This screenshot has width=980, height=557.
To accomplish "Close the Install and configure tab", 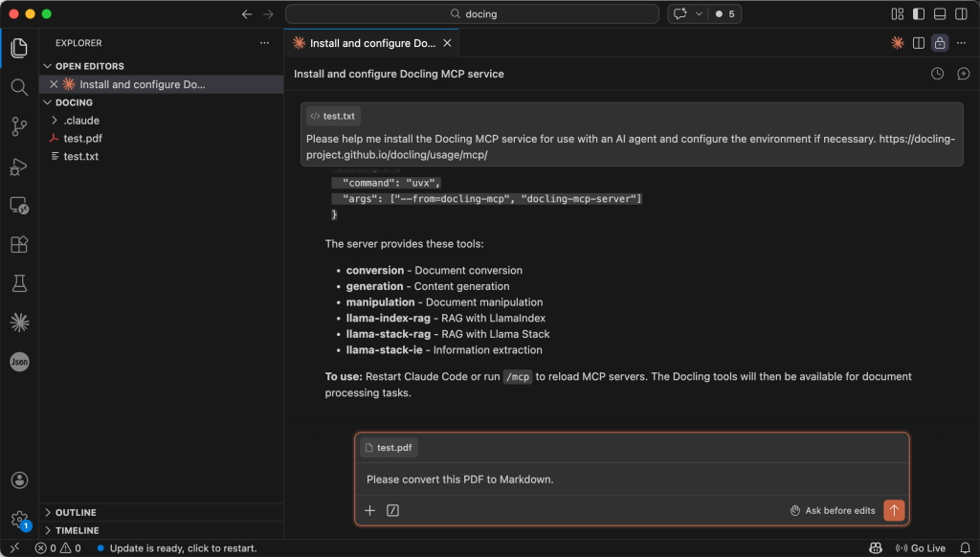I will 447,43.
